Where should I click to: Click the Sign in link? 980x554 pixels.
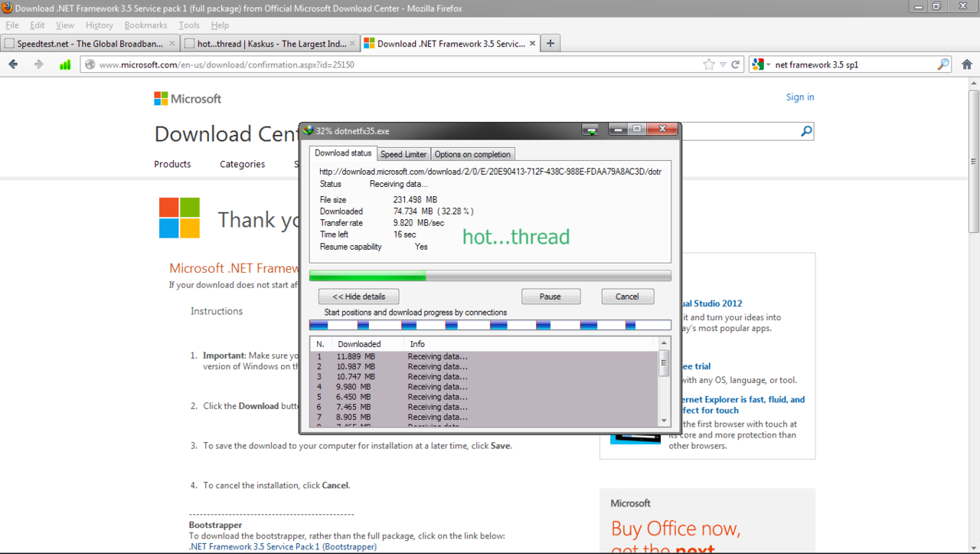click(x=800, y=97)
